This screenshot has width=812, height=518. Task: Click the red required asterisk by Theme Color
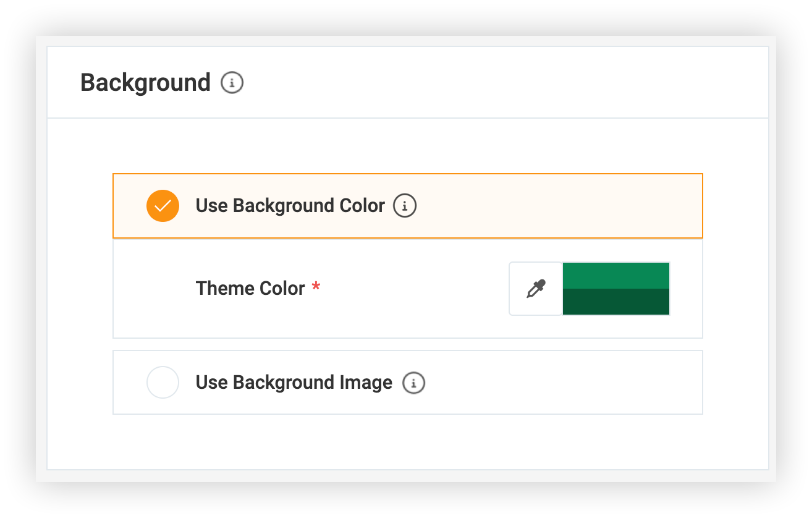[316, 287]
